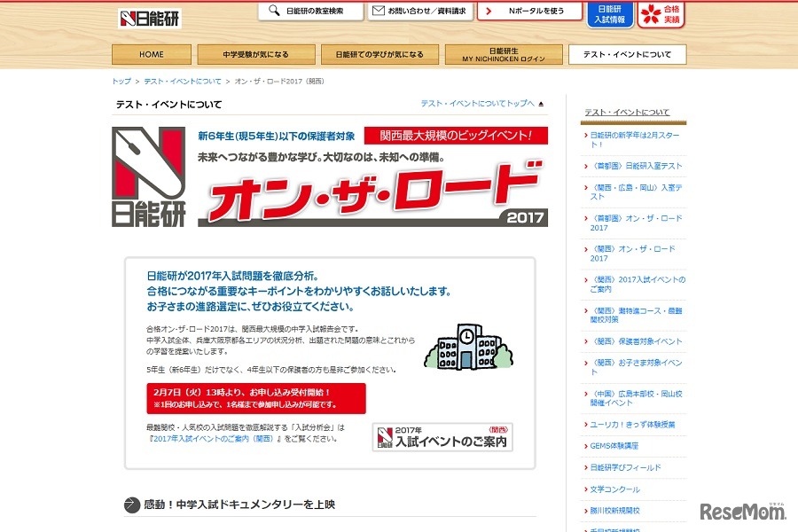Open sidebar link（関西）2017入試イベントのご案内
798x532 pixels.
(638, 284)
